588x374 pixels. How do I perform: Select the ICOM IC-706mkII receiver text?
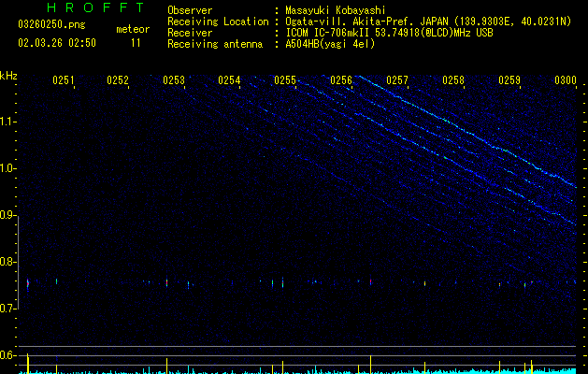pos(389,33)
